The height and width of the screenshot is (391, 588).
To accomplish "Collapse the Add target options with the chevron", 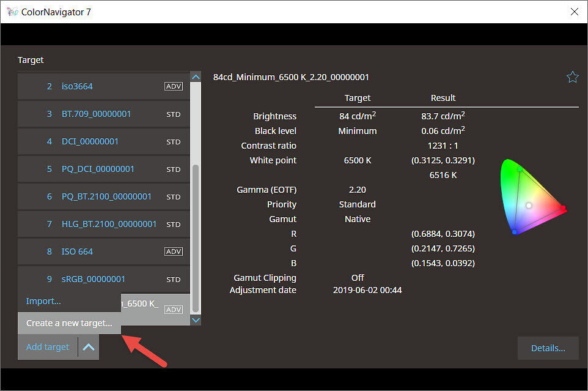I will pyautogui.click(x=89, y=346).
